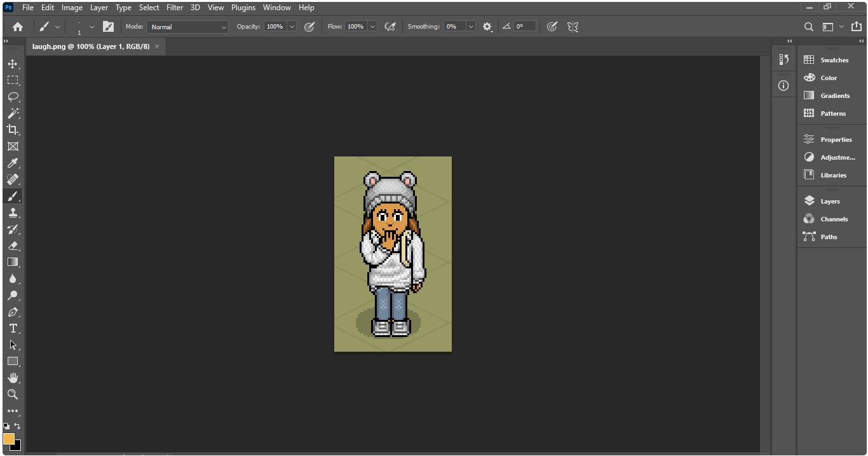Expand the Opacity slider dropdown

(x=292, y=27)
